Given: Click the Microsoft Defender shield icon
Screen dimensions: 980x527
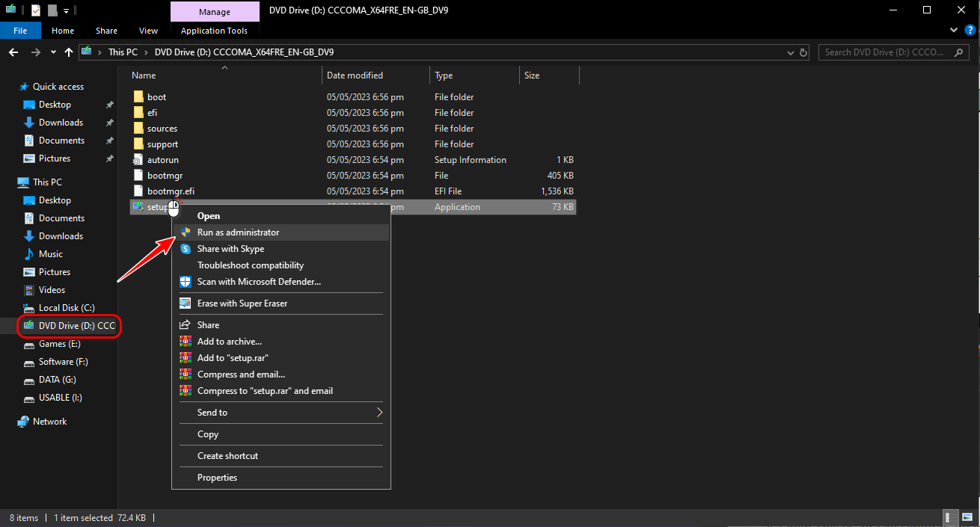Looking at the screenshot, I should tap(185, 282).
